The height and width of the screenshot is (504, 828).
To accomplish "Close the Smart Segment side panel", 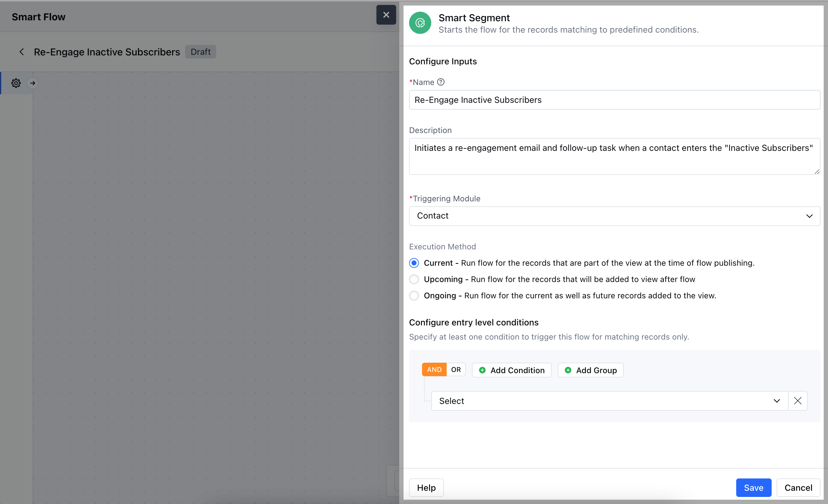I will [x=386, y=15].
